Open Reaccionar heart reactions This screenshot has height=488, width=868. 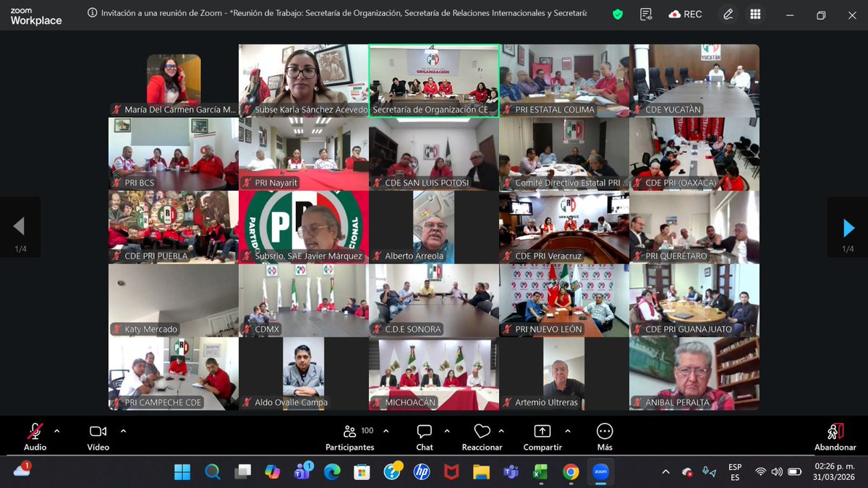(482, 437)
